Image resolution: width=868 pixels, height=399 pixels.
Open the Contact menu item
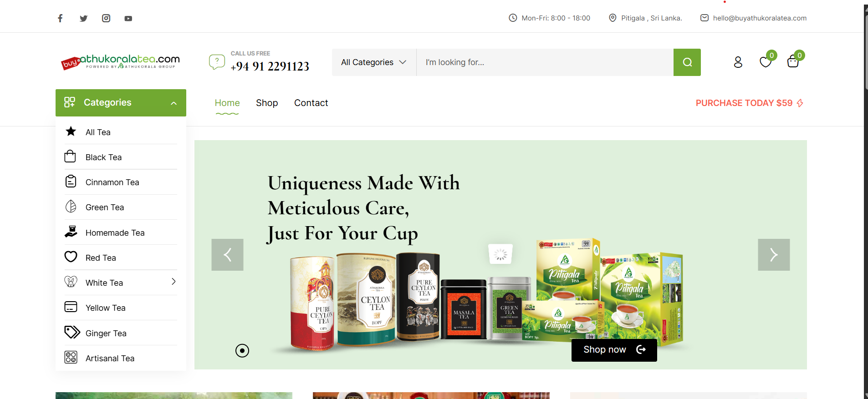pyautogui.click(x=311, y=103)
